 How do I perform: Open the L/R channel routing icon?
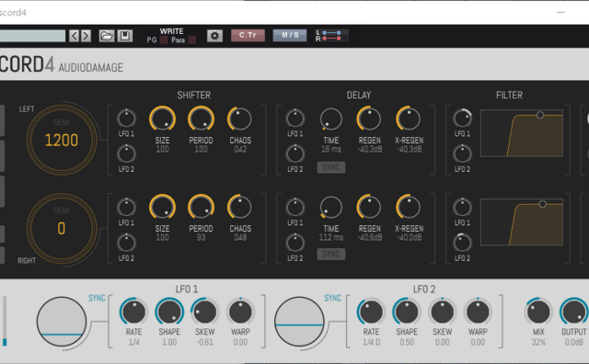tap(331, 36)
